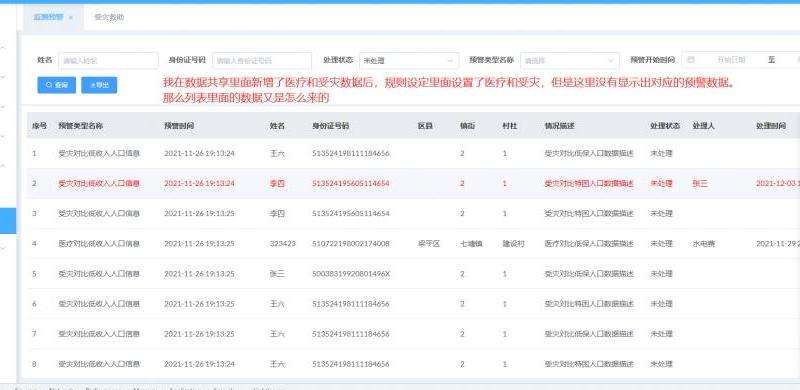This screenshot has width=800, height=390.
Task: Click 水电费 handler cell in row 4
Action: pos(704,243)
